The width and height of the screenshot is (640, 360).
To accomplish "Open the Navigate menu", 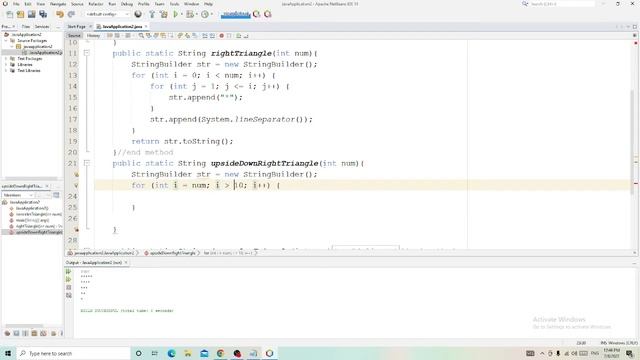I will click(x=58, y=4).
